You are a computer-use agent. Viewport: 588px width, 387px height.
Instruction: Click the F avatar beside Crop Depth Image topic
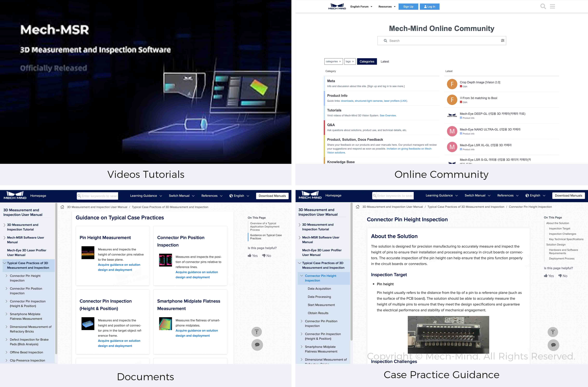coord(452,84)
